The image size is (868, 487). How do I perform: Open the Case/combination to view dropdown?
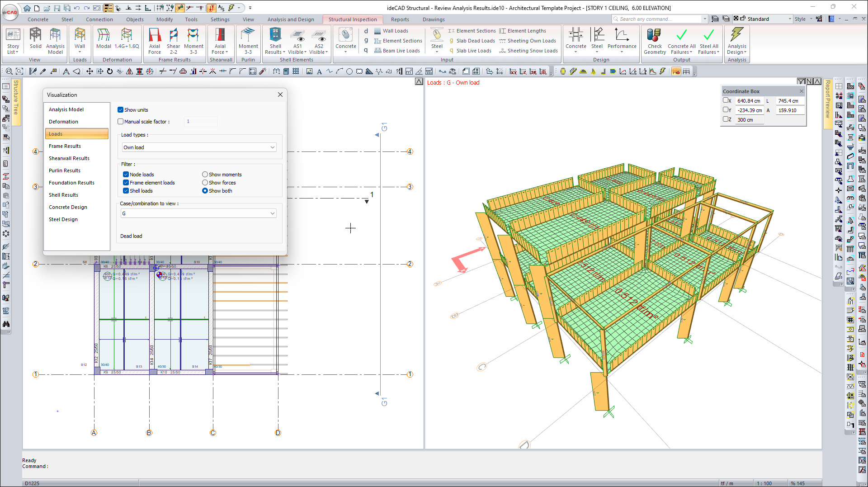(272, 213)
